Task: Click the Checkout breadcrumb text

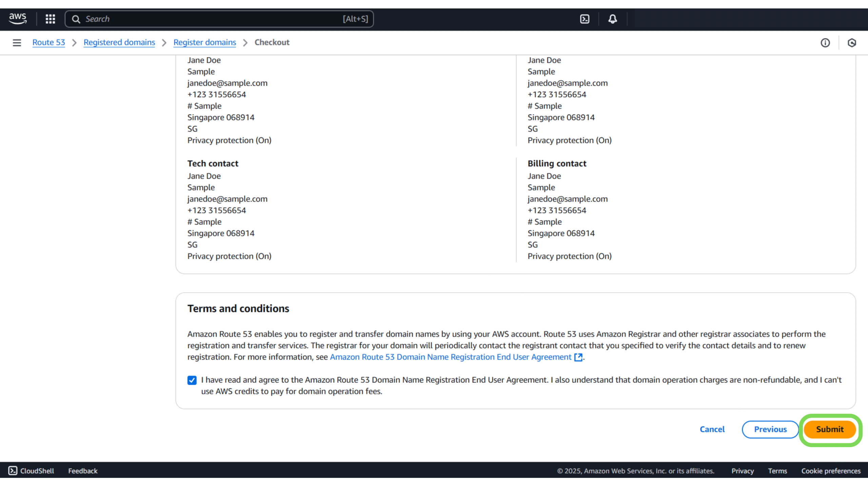Action: point(272,42)
